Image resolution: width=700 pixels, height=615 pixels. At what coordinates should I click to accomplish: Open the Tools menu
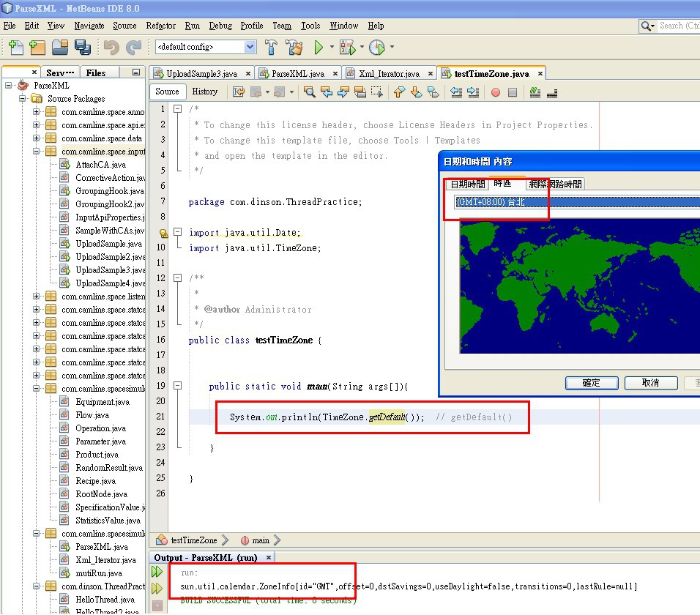(x=310, y=26)
